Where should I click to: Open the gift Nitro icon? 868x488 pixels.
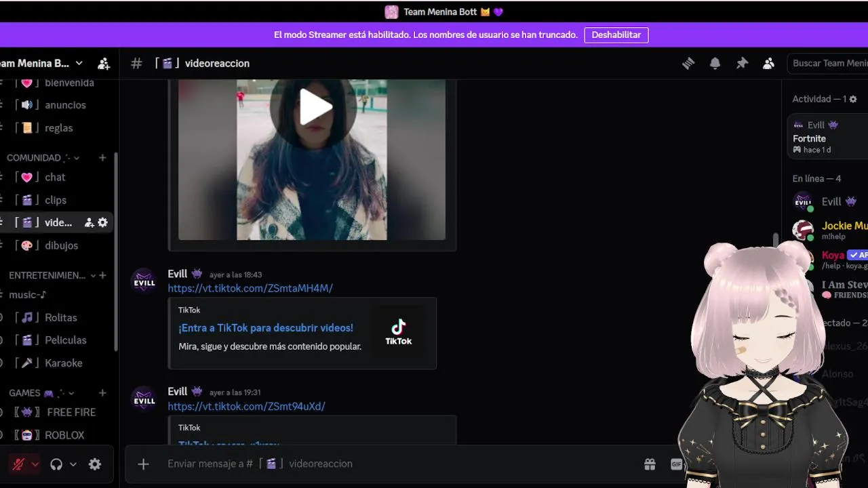tap(650, 464)
